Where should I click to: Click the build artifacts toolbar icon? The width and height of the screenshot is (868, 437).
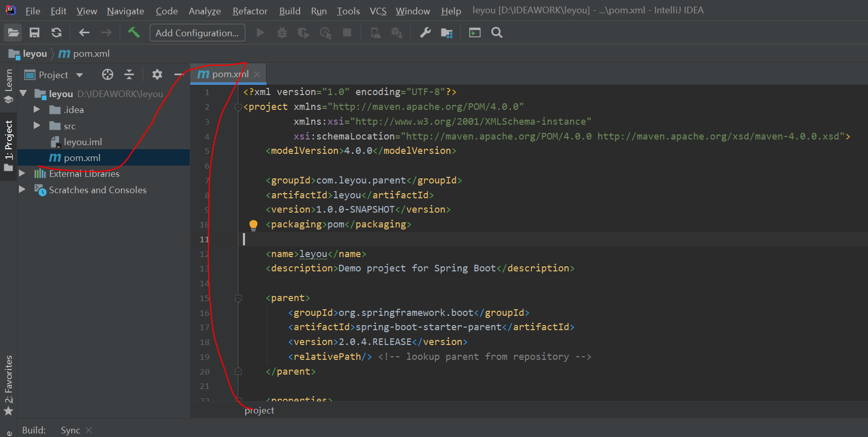[x=397, y=33]
